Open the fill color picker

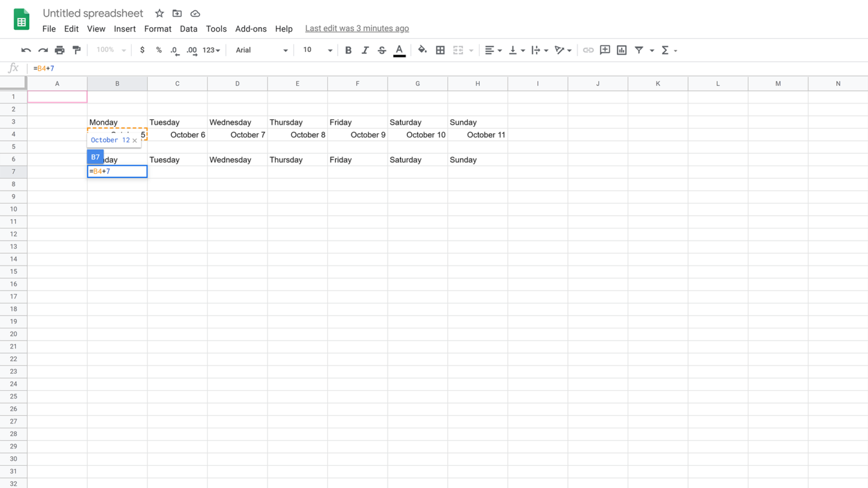422,50
